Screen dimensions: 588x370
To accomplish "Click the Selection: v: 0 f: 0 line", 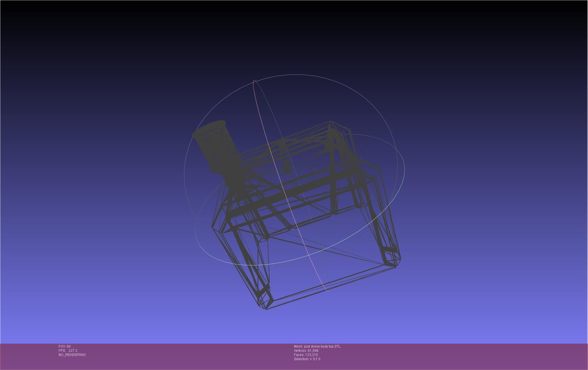I will pyautogui.click(x=307, y=359).
